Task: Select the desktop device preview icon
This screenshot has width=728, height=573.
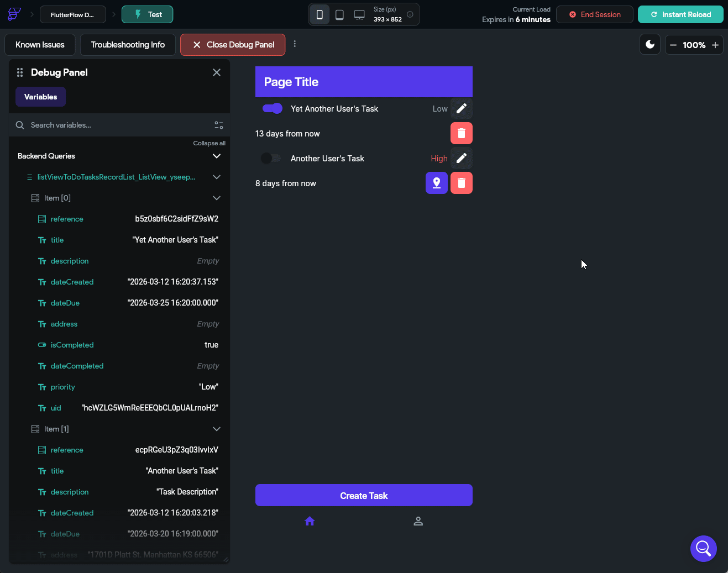Action: pos(359,15)
